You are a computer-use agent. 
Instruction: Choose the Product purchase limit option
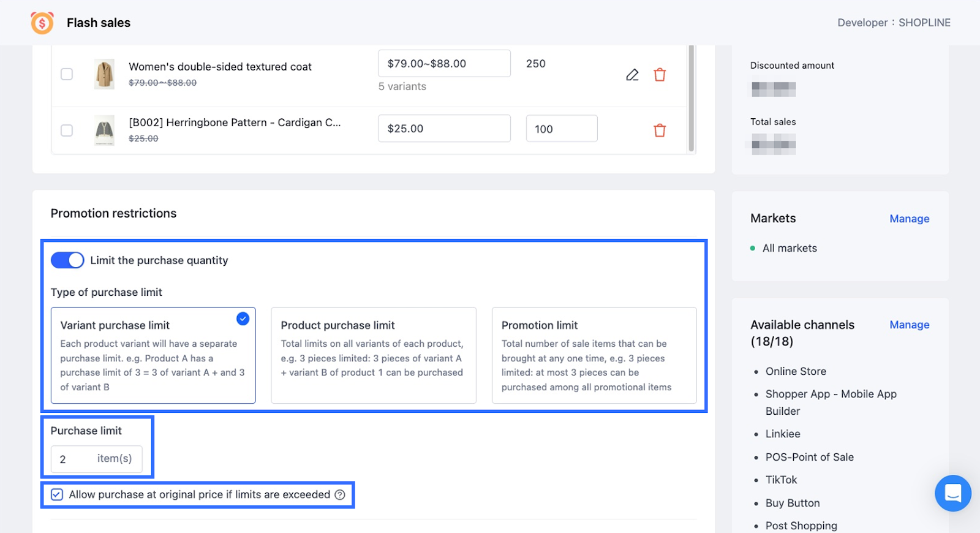click(374, 355)
